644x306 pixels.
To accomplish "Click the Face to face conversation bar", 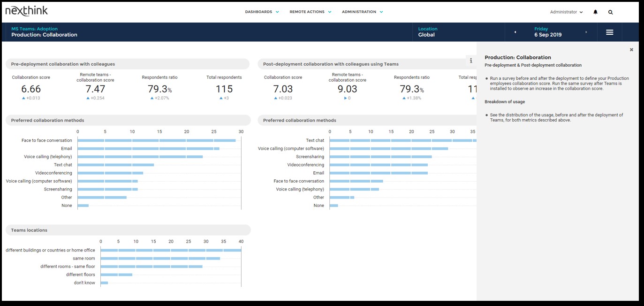I will click(156, 140).
